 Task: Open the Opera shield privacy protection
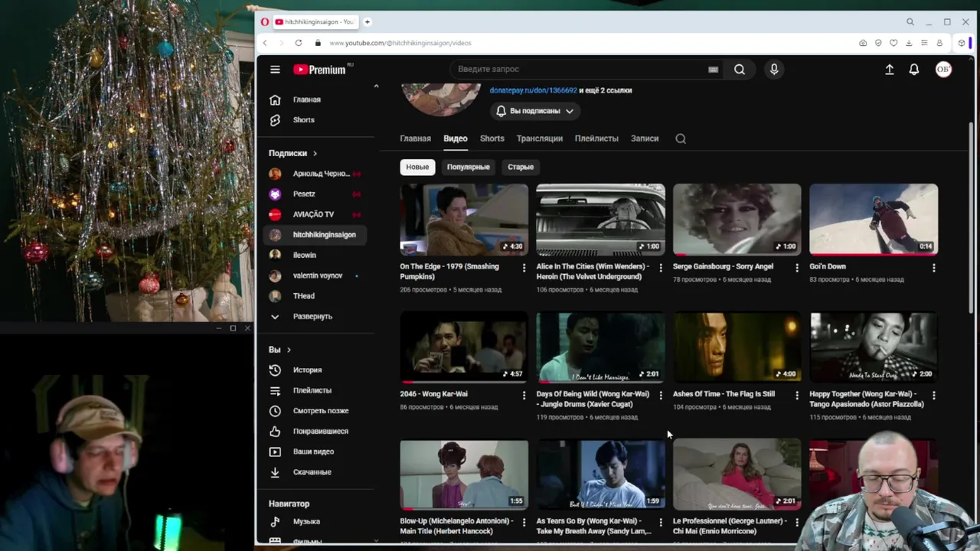pos(878,43)
